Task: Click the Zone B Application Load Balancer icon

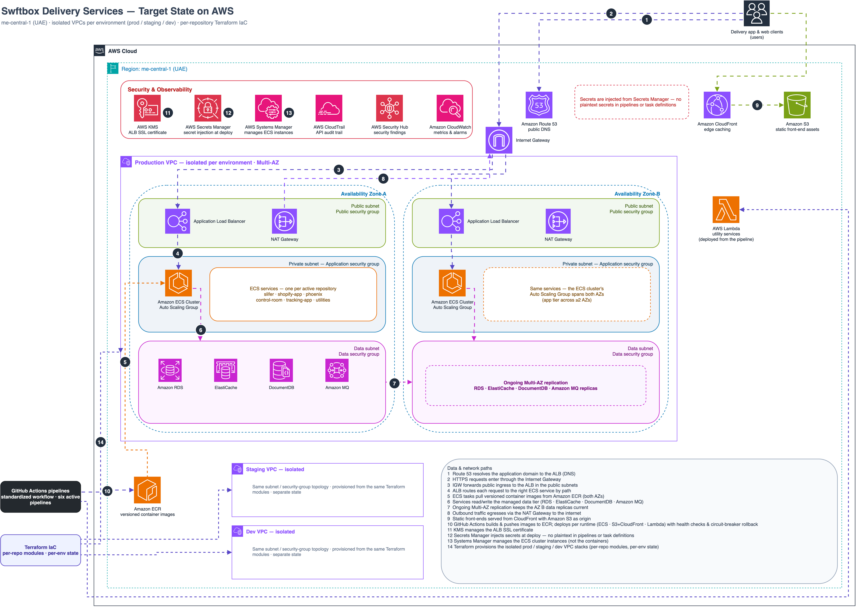Action: (451, 221)
